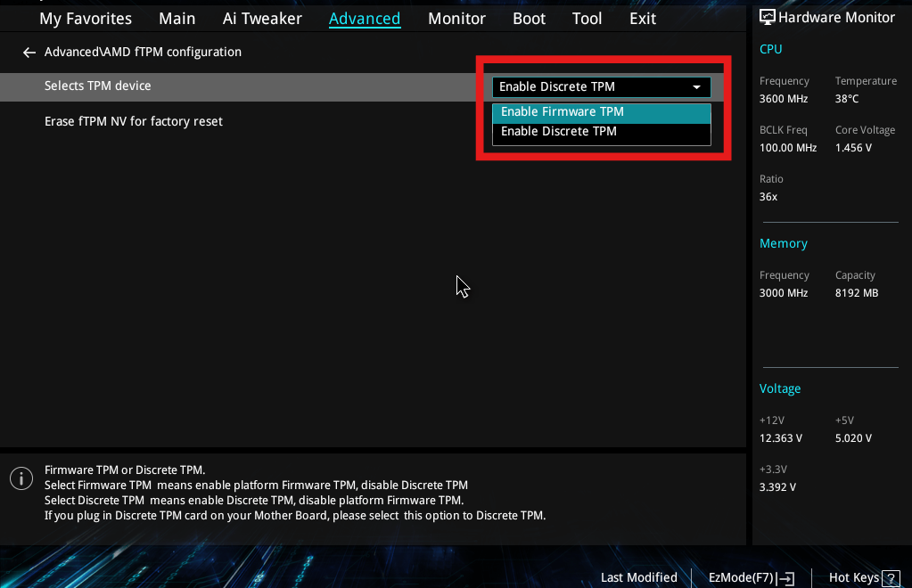Click the info circle icon above help text
The height and width of the screenshot is (588, 912).
[21, 478]
